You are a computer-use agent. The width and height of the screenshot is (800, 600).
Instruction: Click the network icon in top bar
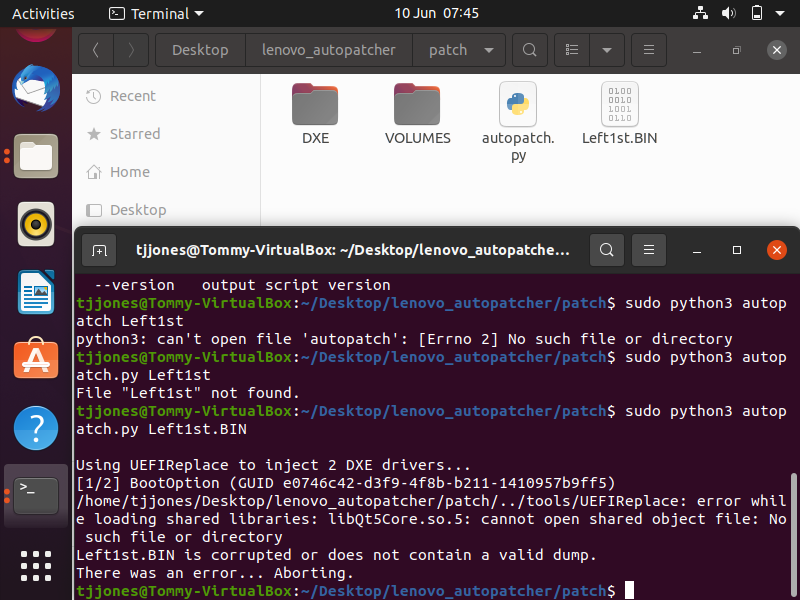click(700, 13)
